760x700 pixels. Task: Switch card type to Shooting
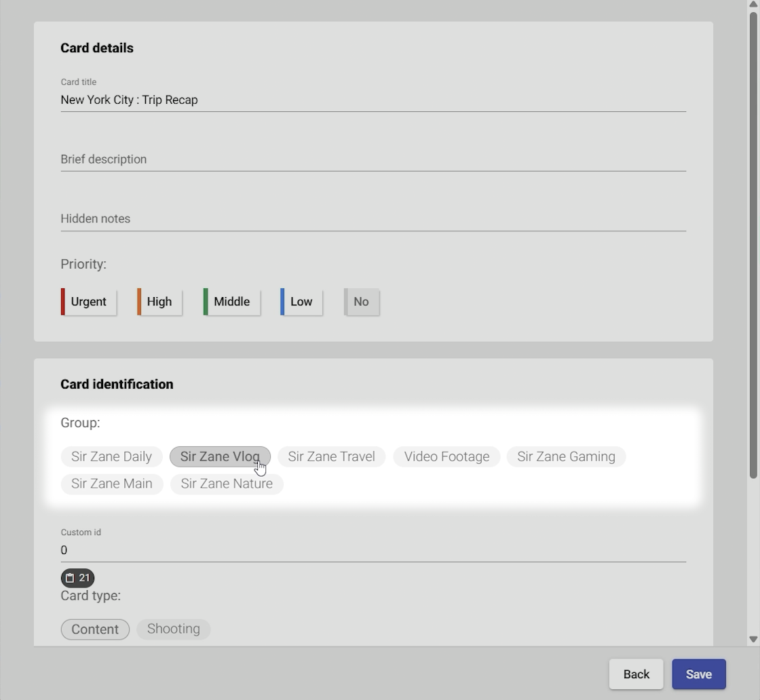coord(173,629)
